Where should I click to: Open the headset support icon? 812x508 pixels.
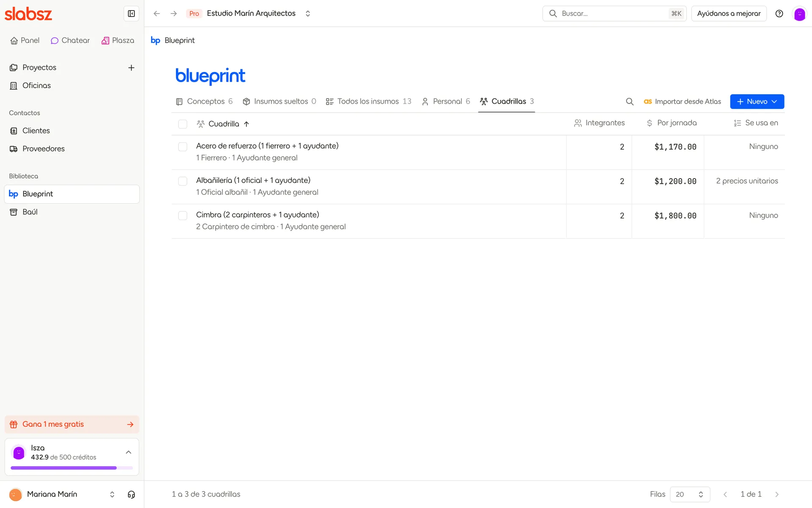(x=131, y=494)
